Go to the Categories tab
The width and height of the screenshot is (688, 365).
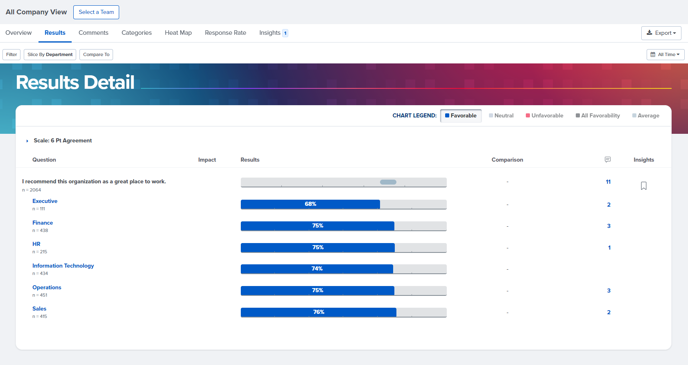(136, 33)
